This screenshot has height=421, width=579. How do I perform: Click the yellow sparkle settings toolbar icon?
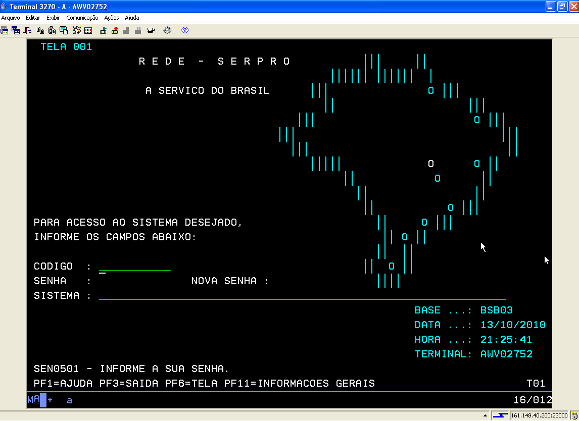click(x=76, y=30)
